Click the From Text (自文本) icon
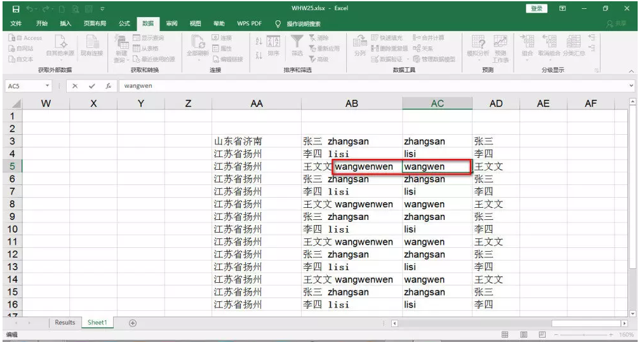 pyautogui.click(x=12, y=59)
